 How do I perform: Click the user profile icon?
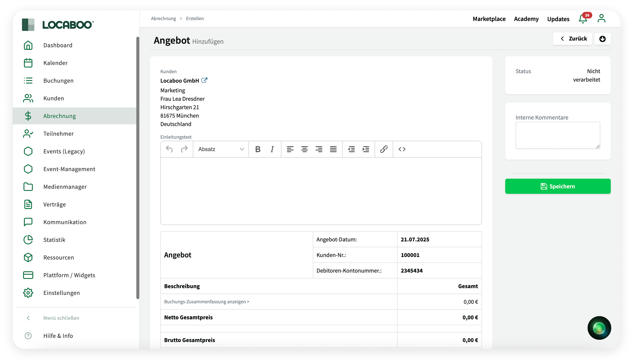[x=601, y=19]
